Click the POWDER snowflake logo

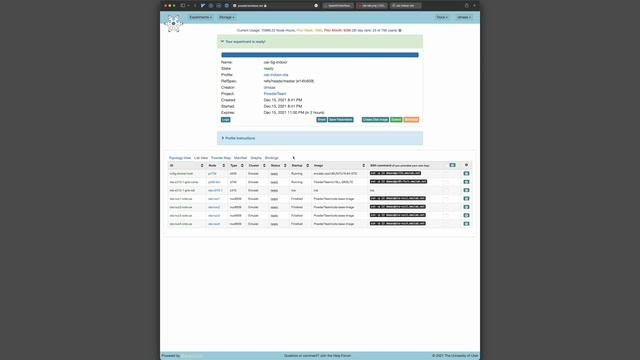173,23
